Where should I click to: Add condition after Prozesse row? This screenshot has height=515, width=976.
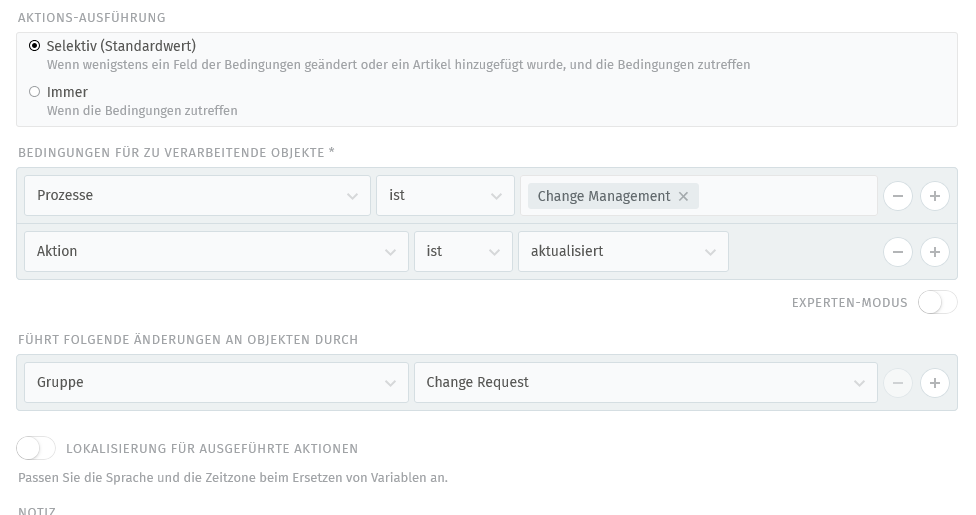934,196
